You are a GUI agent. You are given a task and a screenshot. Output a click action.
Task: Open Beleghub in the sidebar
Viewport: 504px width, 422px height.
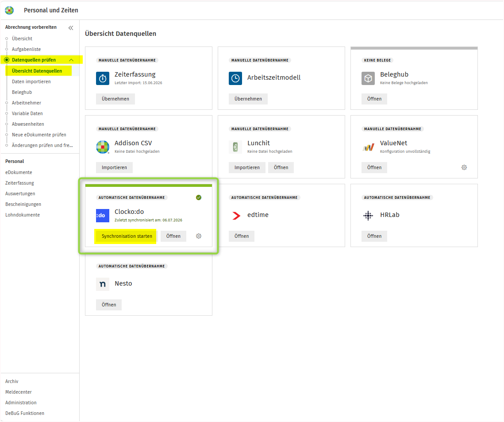22,92
